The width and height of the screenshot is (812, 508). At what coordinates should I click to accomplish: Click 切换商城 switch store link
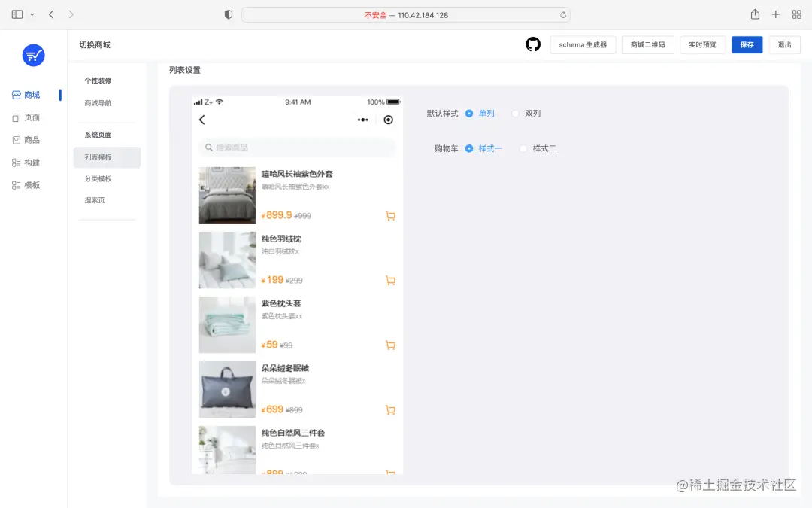tap(95, 45)
